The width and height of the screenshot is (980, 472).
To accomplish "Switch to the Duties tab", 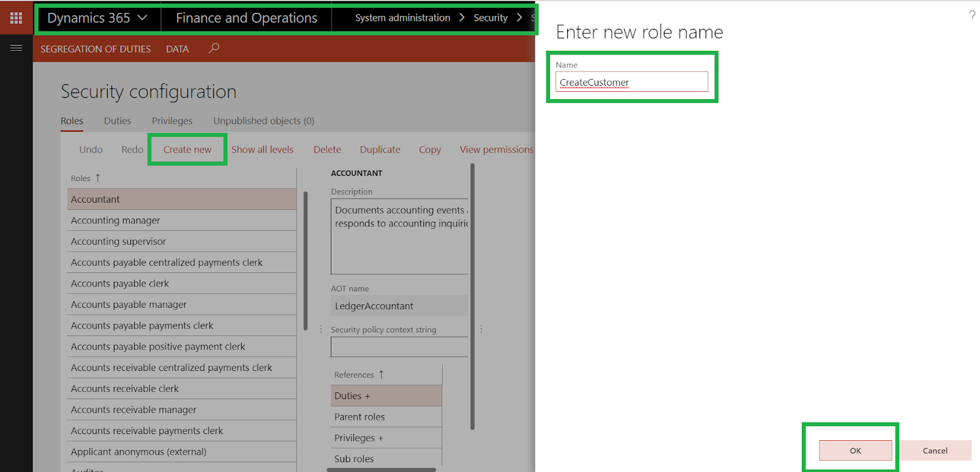I will coord(118,121).
